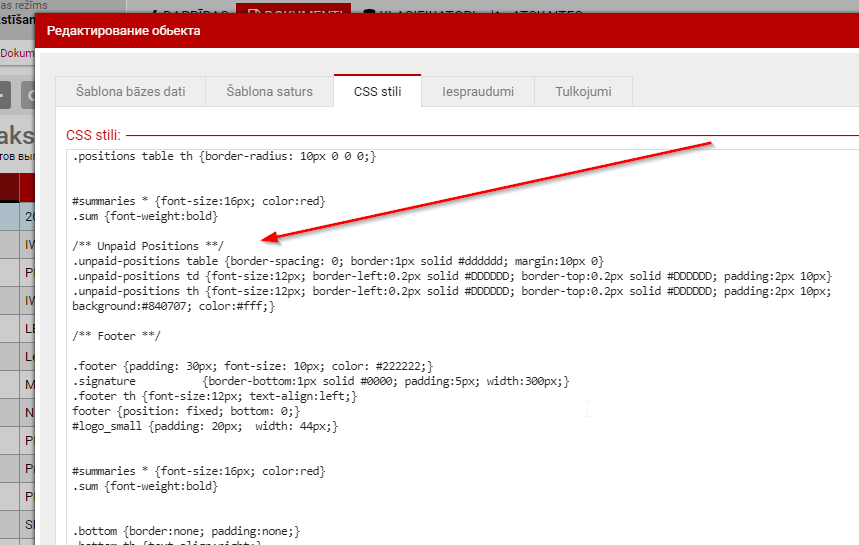The height and width of the screenshot is (545, 859).
Task: Place cursor on Unpaid Positions comment line
Action: click(148, 246)
